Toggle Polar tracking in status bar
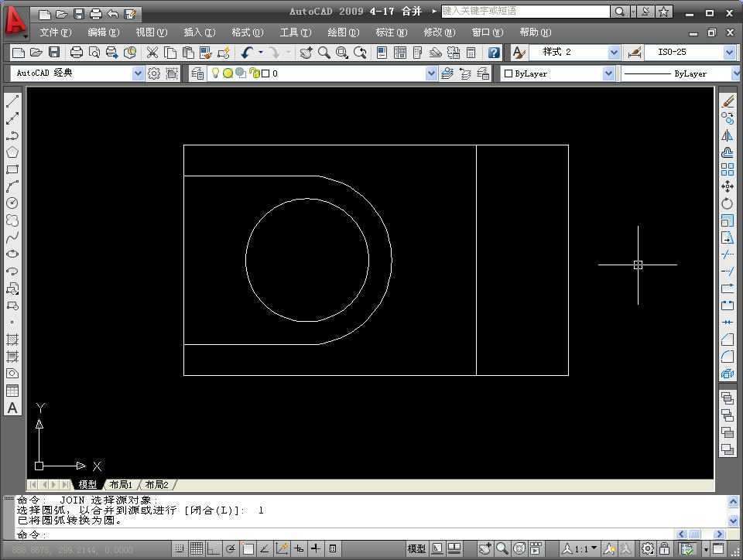Image resolution: width=743 pixels, height=560 pixels. tap(231, 548)
